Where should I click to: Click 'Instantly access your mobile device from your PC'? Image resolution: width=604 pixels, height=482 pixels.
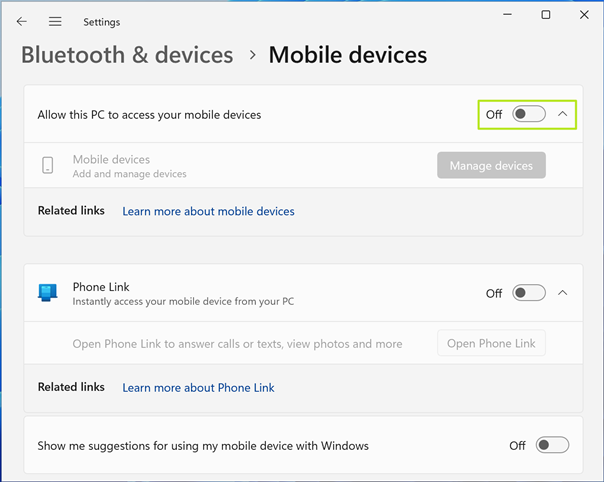click(x=183, y=301)
